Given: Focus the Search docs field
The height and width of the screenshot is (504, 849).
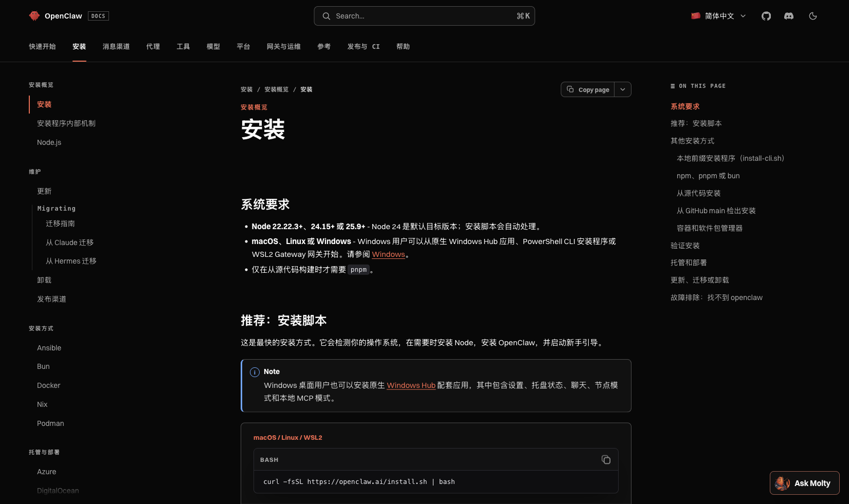Looking at the screenshot, I should (x=424, y=16).
